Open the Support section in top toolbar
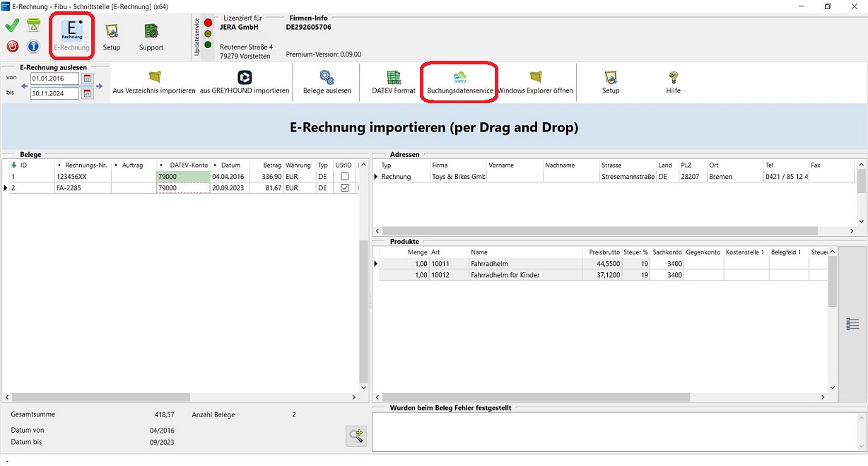868x466 pixels. [151, 35]
